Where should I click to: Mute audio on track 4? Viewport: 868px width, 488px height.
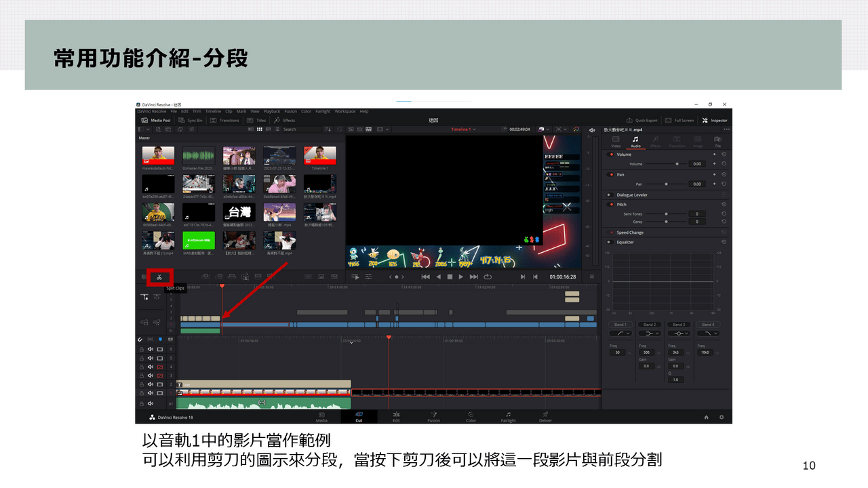pos(151,367)
